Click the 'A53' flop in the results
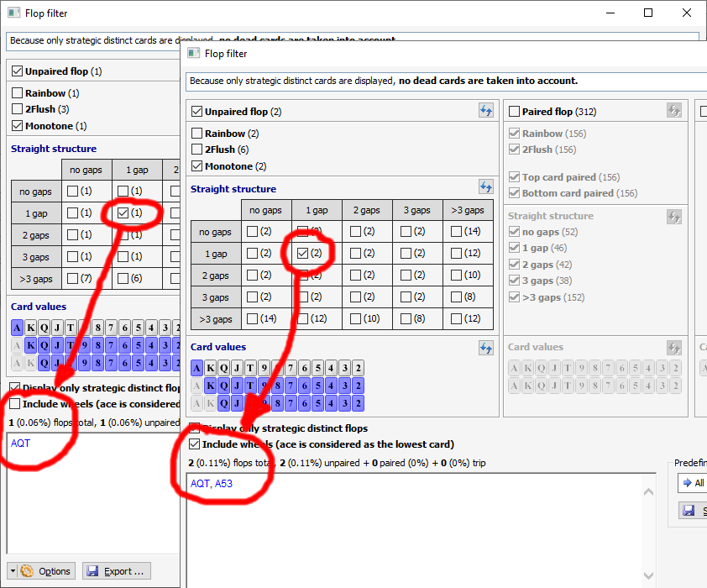 coord(223,483)
